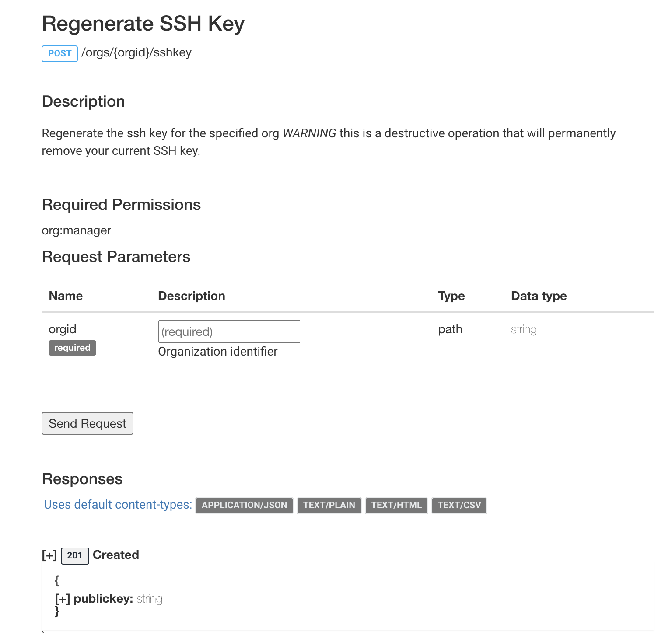Select the APPLICATION/JSON content type
The height and width of the screenshot is (635, 672).
point(244,505)
